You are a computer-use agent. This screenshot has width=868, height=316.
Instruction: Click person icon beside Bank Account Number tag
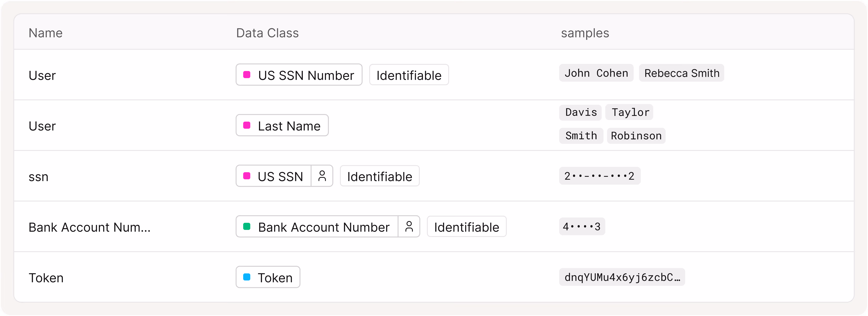point(409,226)
